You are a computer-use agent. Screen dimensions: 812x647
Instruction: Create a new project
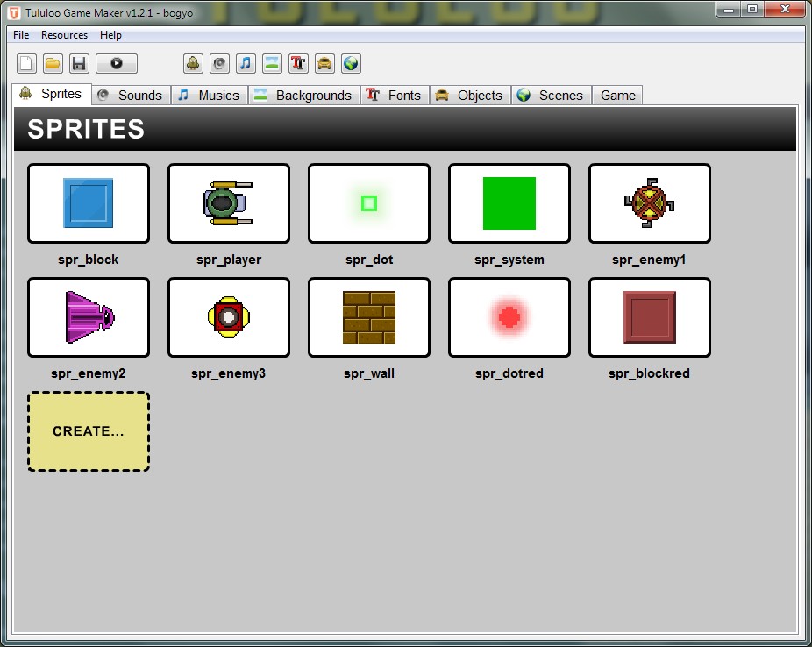pyautogui.click(x=27, y=62)
